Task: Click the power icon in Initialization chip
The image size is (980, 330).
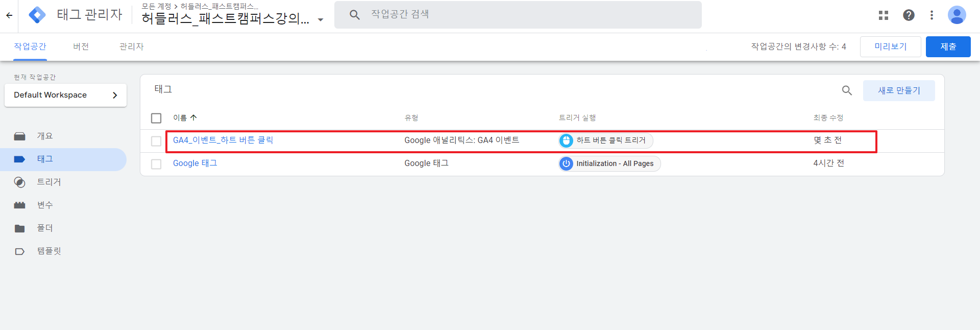Action: tap(566, 163)
